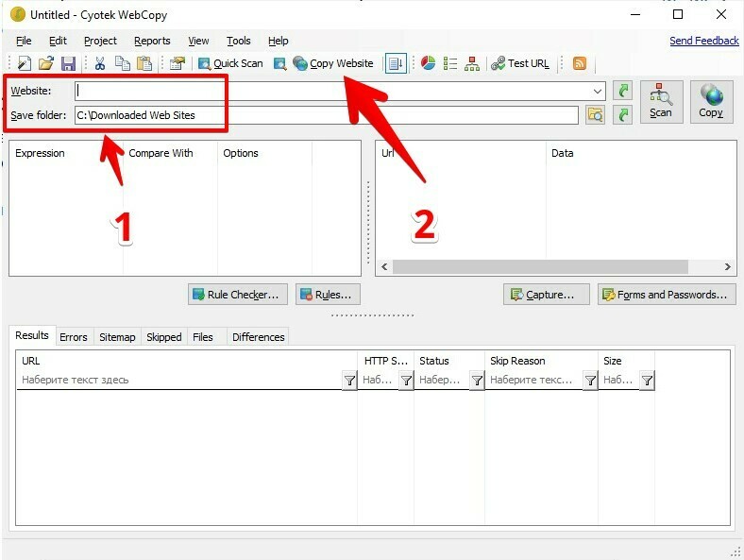
Task: Click the Save project floppy icon
Action: tap(68, 63)
